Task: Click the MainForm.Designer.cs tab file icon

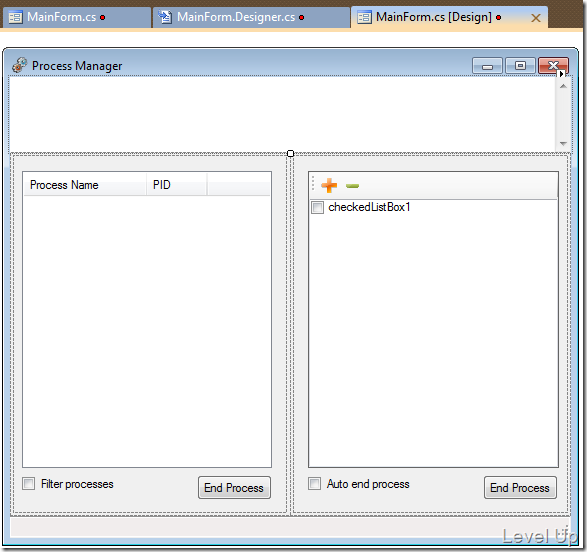Action: tap(165, 17)
